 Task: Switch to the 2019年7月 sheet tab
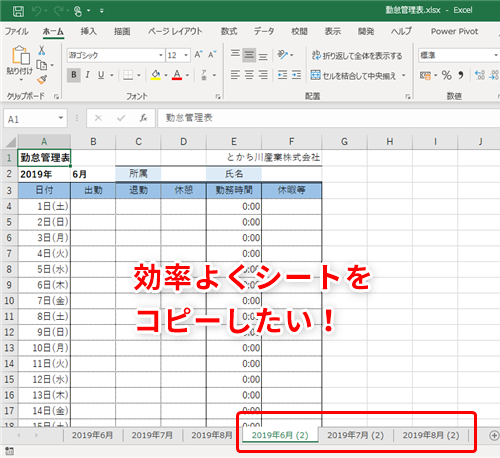coord(152,435)
